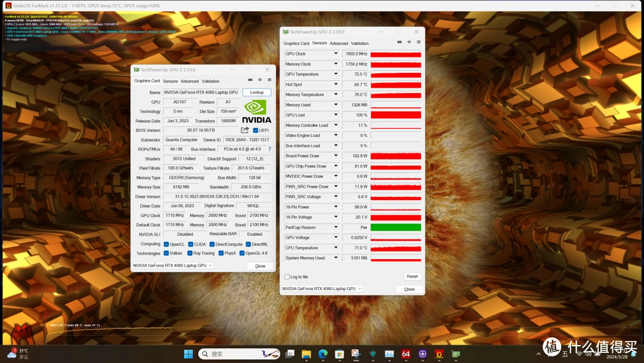The image size is (644, 363).
Task: Open the Windows Start menu
Action: tap(188, 354)
